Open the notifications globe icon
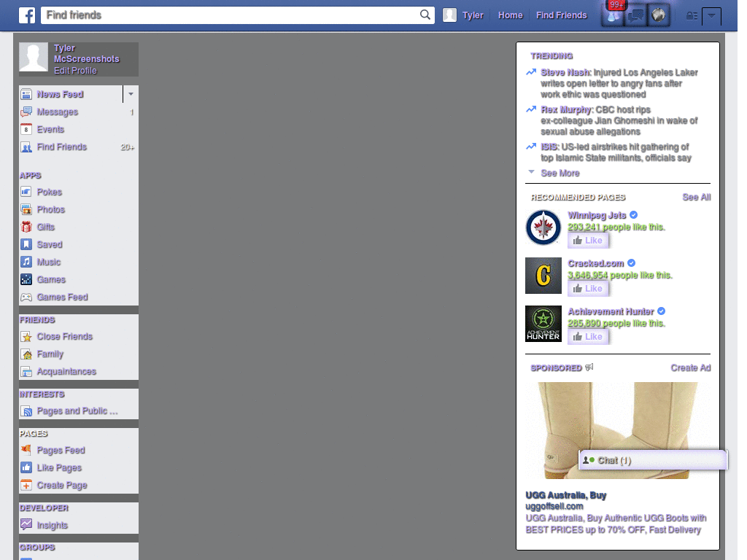The height and width of the screenshot is (560, 747). pos(659,16)
